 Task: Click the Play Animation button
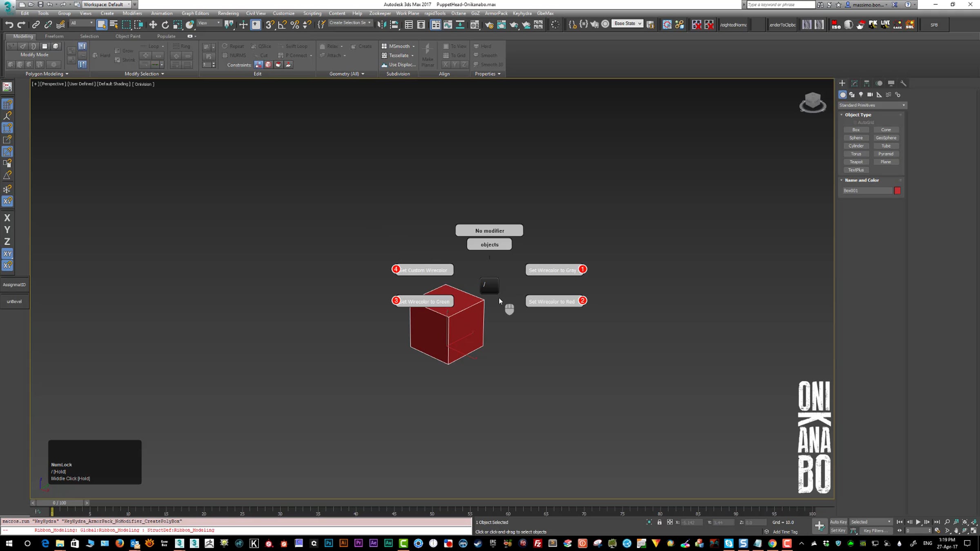[x=918, y=522]
